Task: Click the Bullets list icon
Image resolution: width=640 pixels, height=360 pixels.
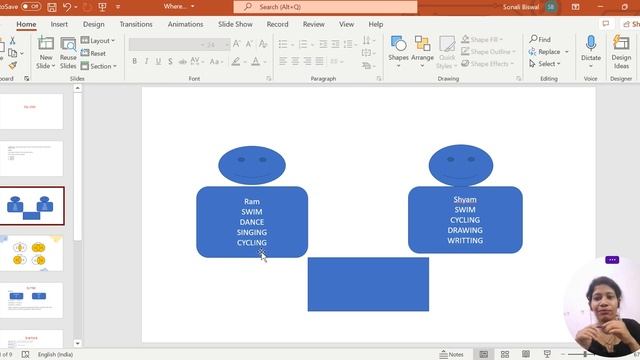Action: coord(283,44)
